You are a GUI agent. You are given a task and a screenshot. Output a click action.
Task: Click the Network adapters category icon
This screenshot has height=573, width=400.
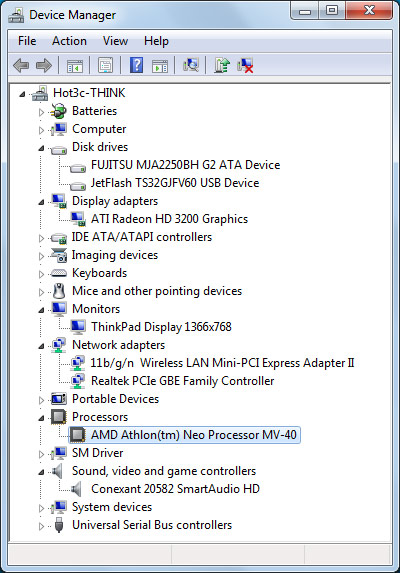59,345
